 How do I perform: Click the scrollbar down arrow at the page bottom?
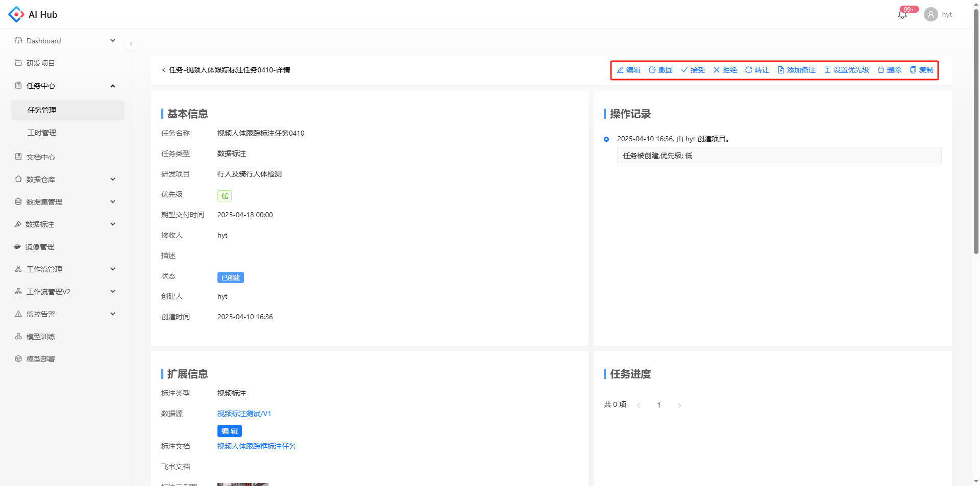(x=976, y=481)
